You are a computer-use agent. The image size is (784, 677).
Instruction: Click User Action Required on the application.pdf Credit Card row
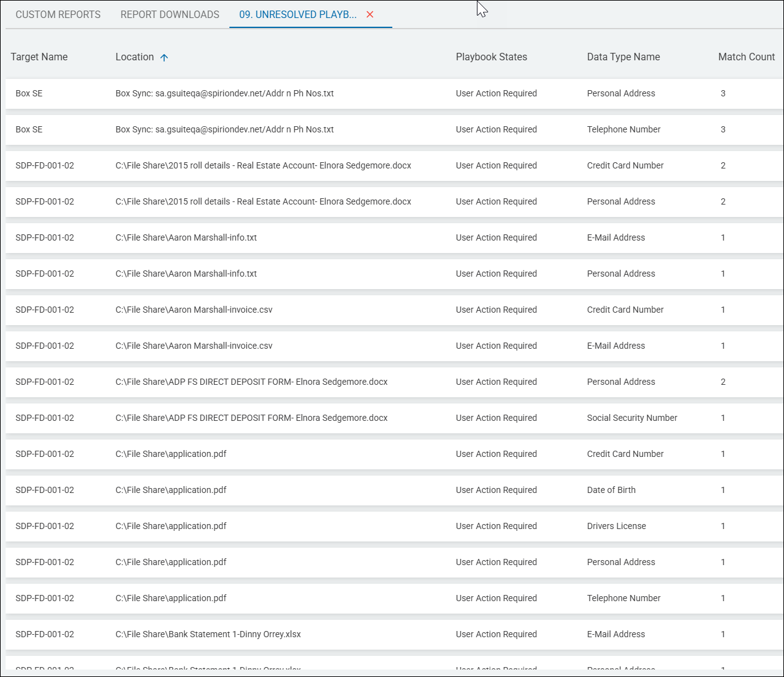(496, 454)
